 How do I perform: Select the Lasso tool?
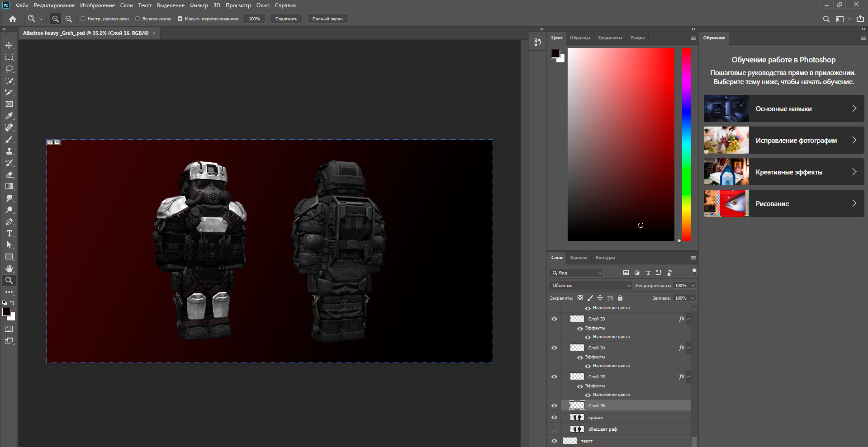click(9, 69)
